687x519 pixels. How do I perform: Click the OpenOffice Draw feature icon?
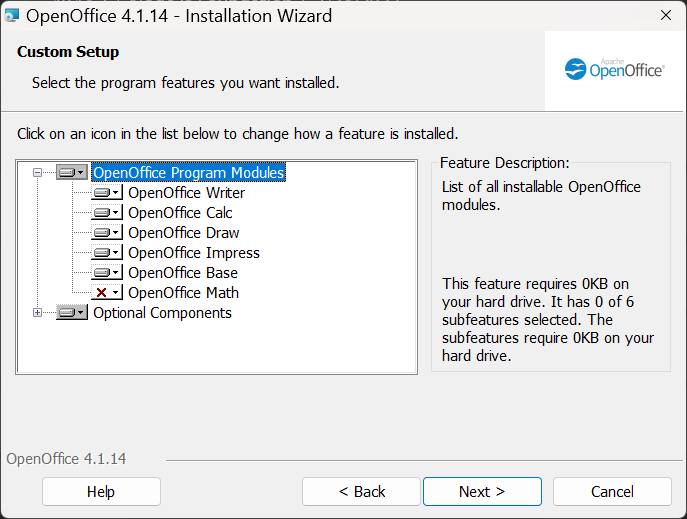click(106, 233)
